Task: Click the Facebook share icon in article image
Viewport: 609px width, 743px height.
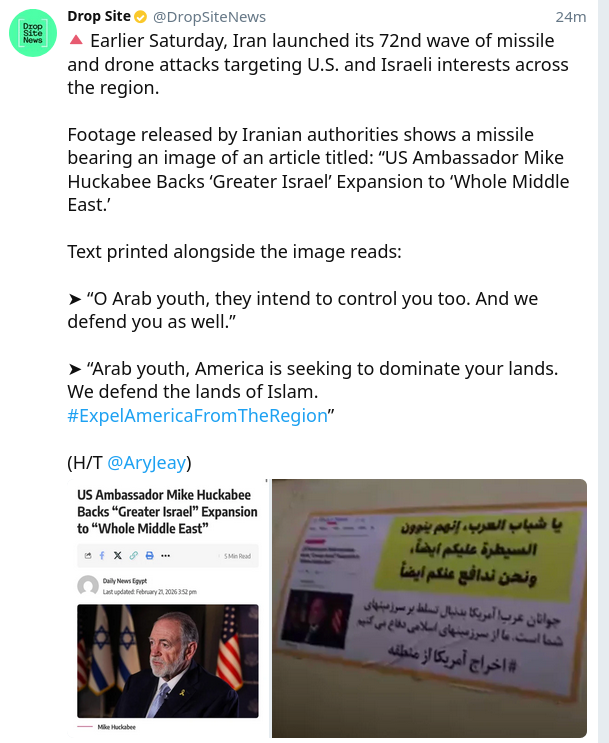Action: [102, 555]
